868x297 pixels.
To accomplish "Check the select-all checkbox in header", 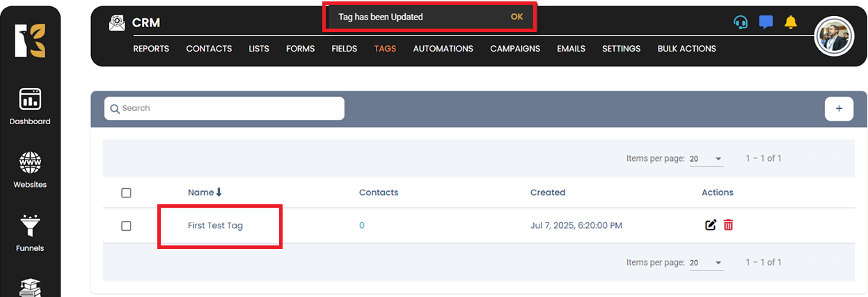I will point(126,193).
